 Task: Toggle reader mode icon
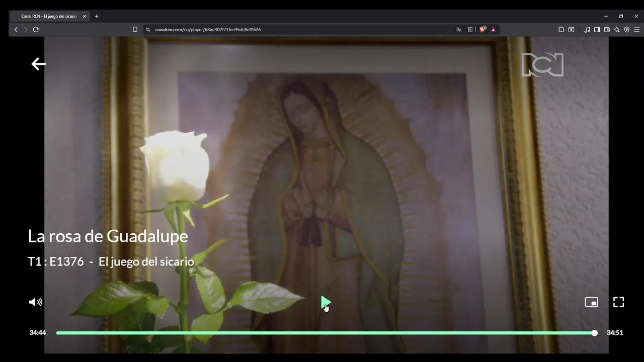[470, 30]
